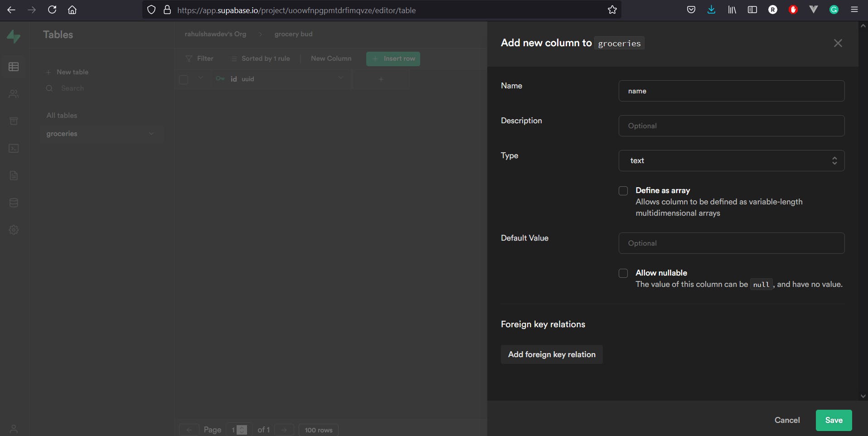Open browser downloads panel
Viewport: 868px width, 436px height.
711,10
